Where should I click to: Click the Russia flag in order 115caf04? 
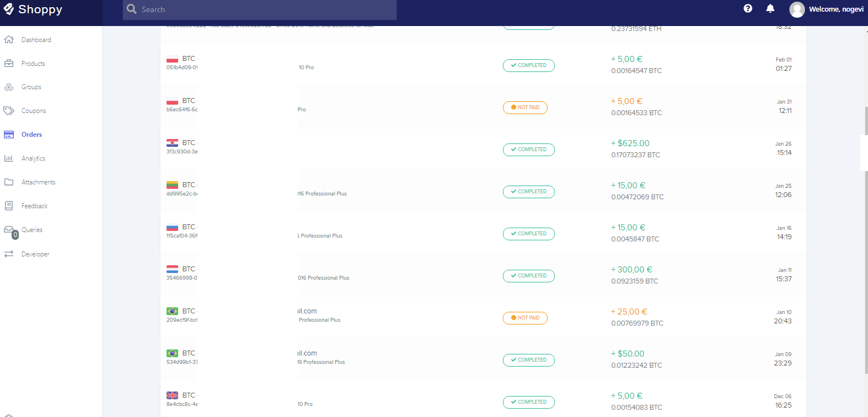(172, 227)
